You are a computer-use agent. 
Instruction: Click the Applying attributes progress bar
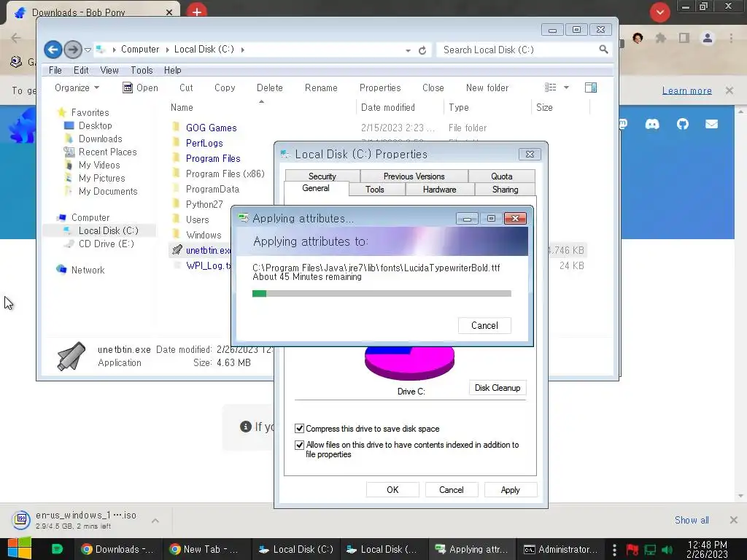tap(382, 293)
